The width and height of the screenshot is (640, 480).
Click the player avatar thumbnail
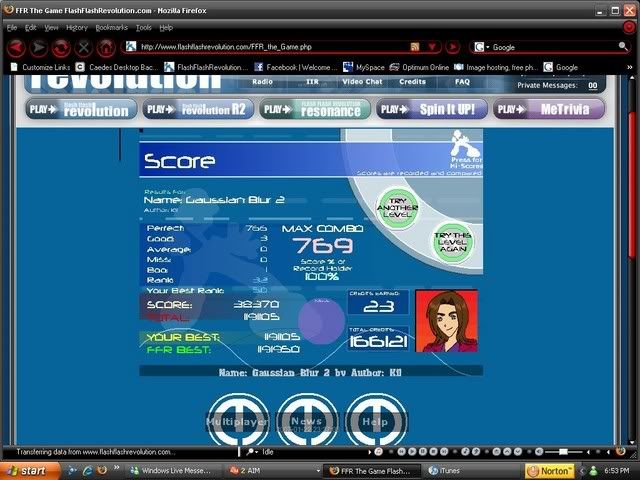[x=446, y=321]
